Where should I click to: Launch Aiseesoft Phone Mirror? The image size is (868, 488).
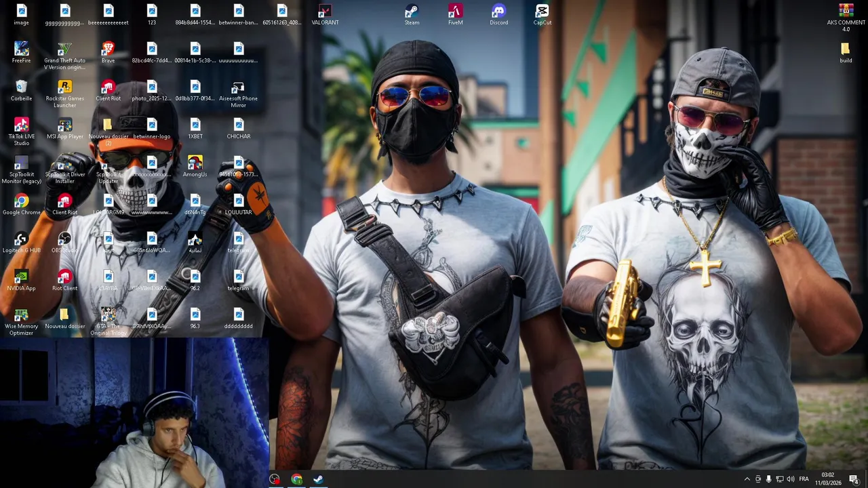pyautogui.click(x=238, y=94)
